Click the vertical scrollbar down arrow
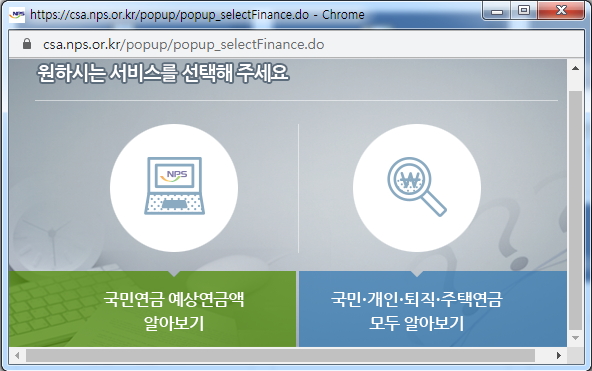Screen dimensions: 592x371 click(x=575, y=338)
